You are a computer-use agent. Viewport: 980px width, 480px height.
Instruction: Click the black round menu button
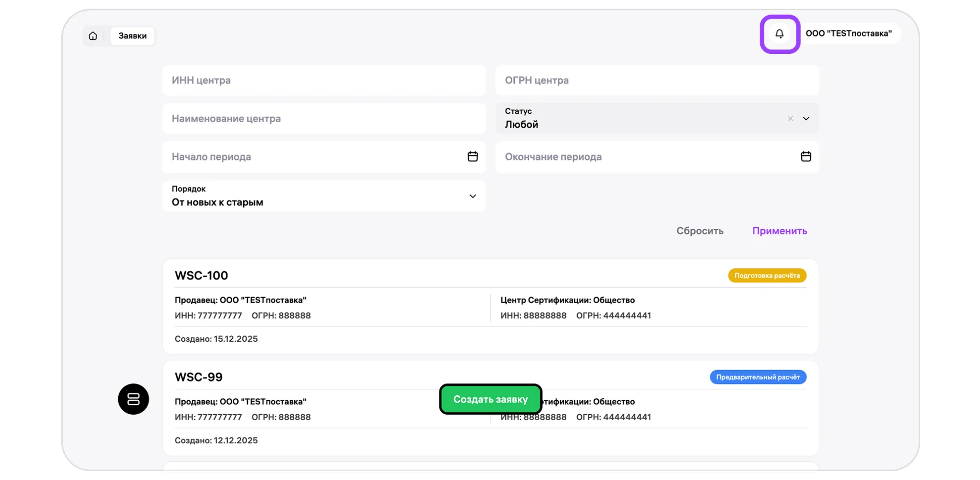tap(133, 399)
